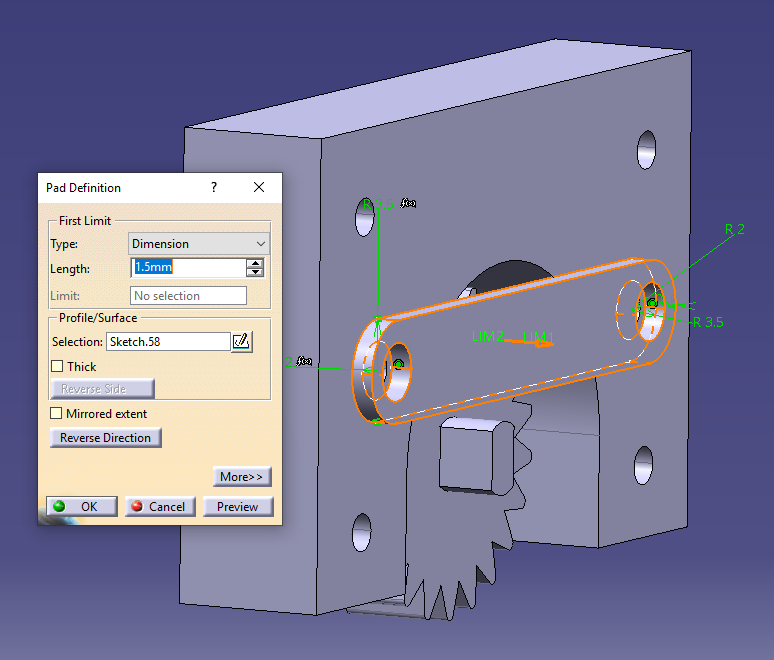This screenshot has width=774, height=660.
Task: Click the Selection field containing Sketch.58
Action: tap(168, 342)
